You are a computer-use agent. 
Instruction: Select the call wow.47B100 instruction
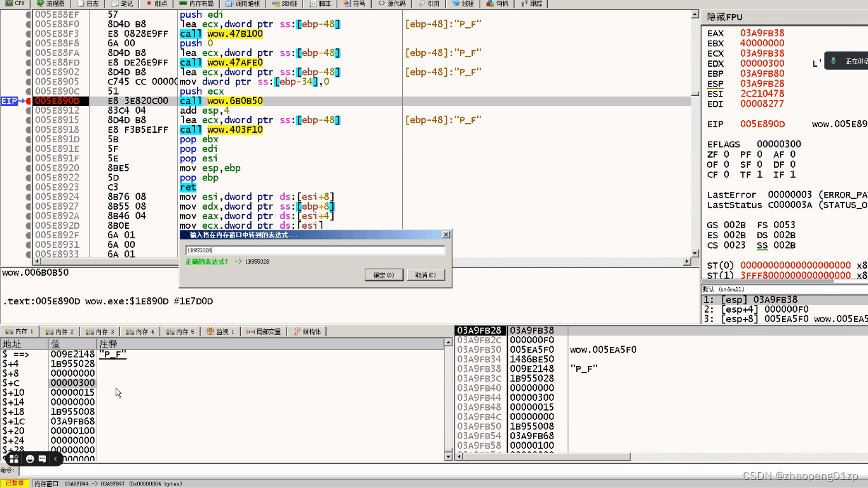coord(221,34)
